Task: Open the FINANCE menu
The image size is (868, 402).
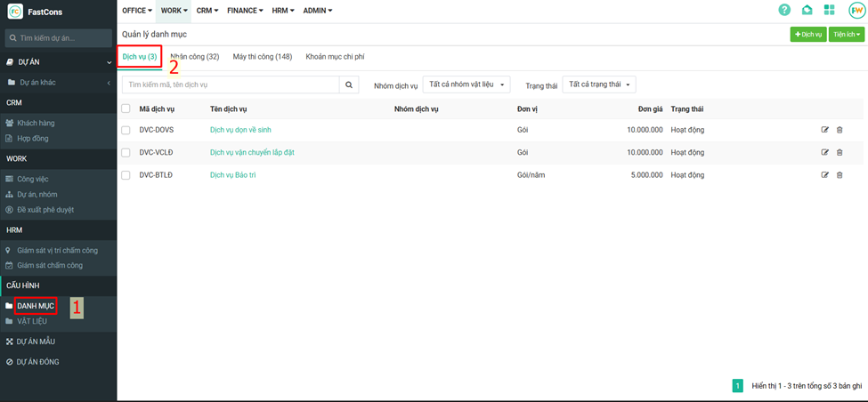Action: 246,11
